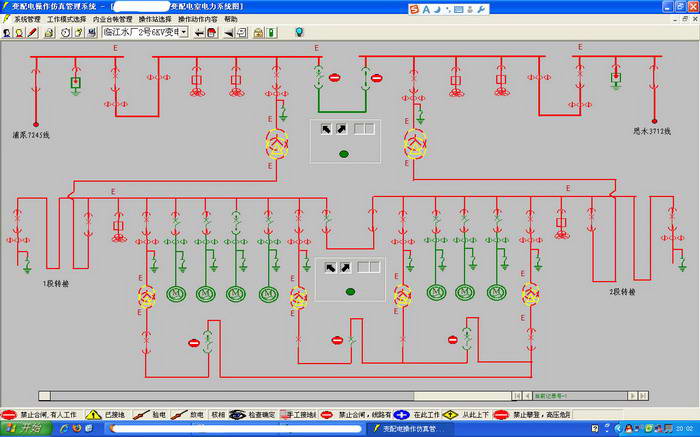700x437 pixels.
Task: Select the 已接地 grounded warning sign
Action: click(x=107, y=413)
